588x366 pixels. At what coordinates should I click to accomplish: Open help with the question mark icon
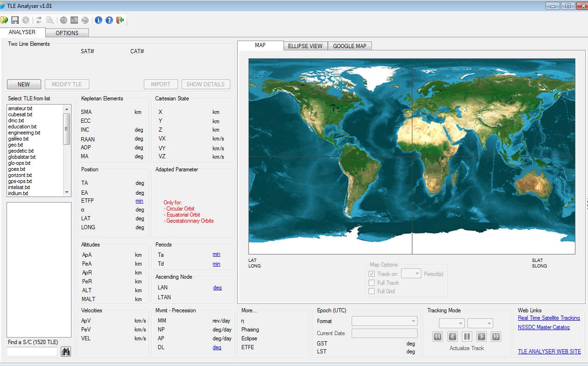[x=109, y=20]
